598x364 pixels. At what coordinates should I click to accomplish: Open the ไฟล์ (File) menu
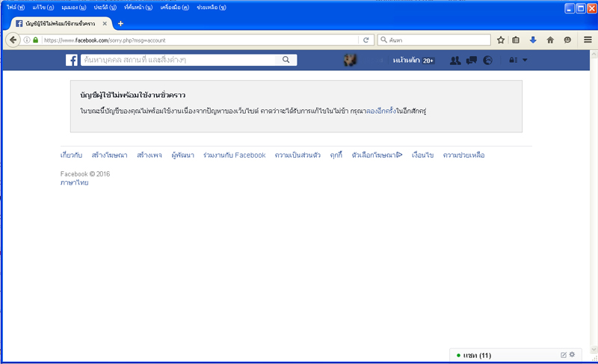[x=15, y=7]
